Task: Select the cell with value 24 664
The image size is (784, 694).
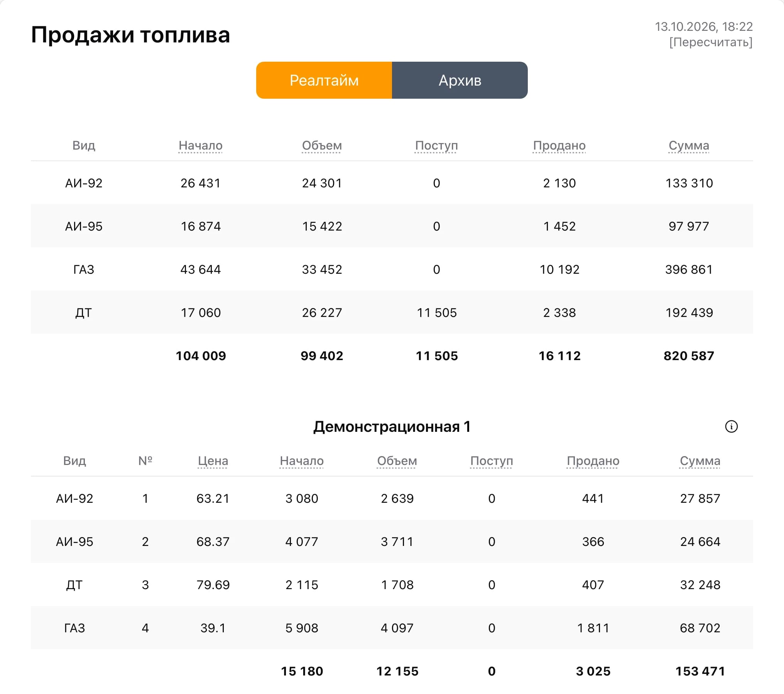Action: [700, 542]
